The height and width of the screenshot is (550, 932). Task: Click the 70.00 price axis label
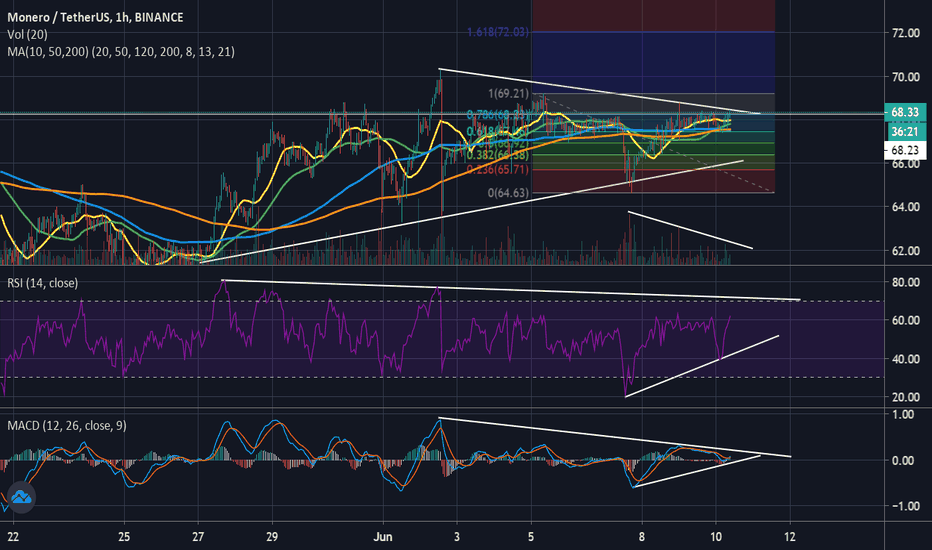point(906,77)
